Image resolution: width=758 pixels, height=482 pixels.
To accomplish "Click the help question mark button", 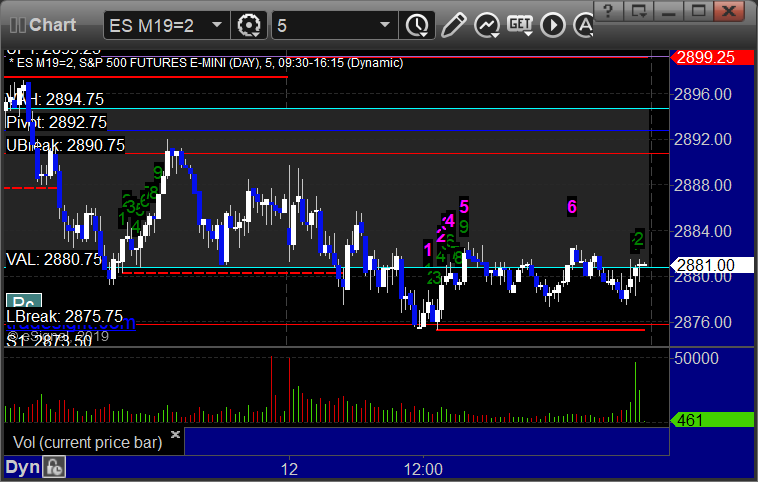I will (608, 11).
